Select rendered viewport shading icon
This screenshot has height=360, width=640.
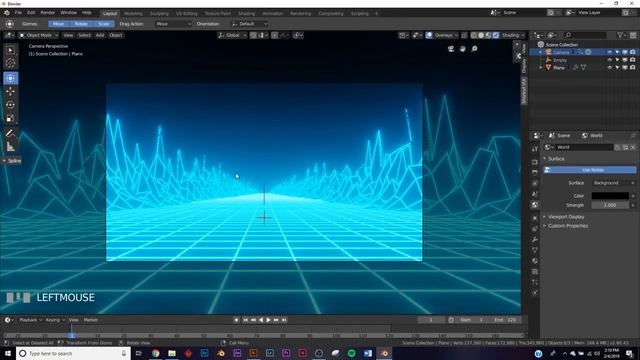pos(496,36)
